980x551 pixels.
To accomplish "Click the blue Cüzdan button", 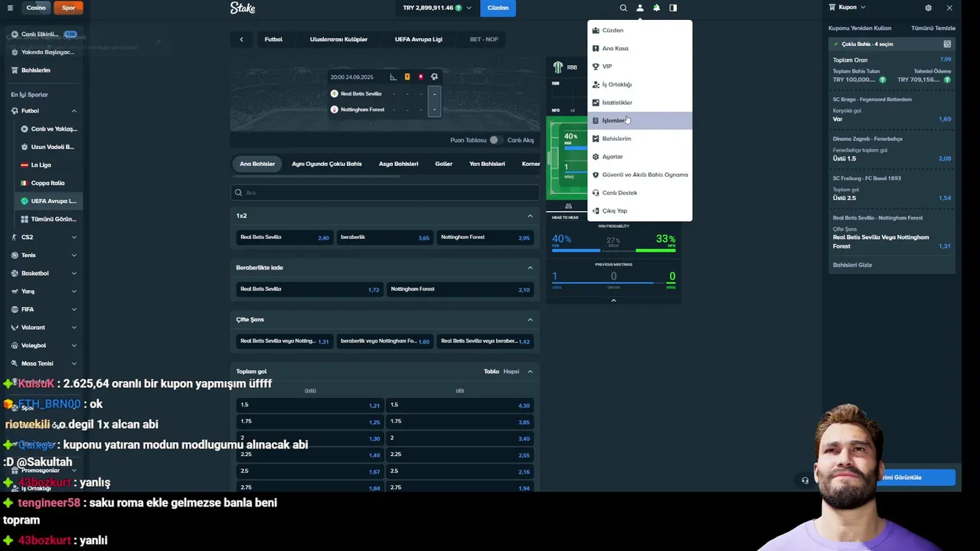I will (498, 8).
